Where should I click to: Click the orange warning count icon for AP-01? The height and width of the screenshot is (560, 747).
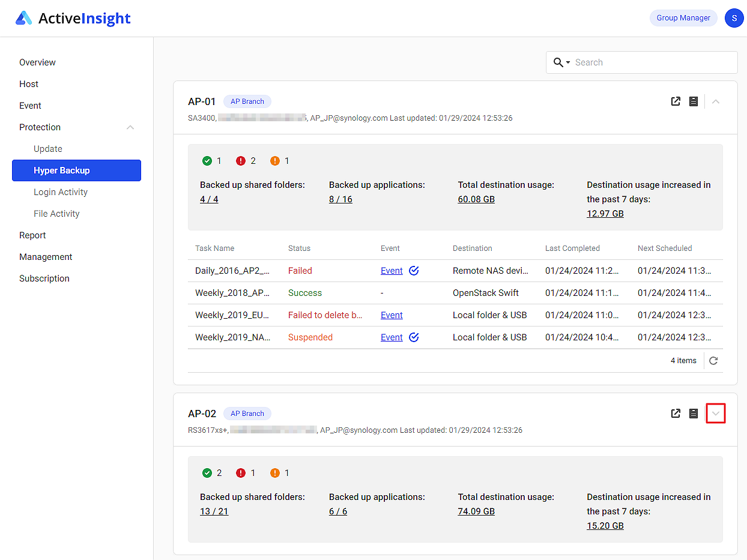tap(273, 160)
